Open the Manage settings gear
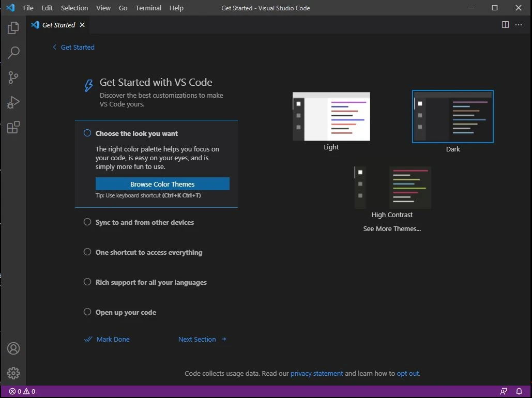 13,373
